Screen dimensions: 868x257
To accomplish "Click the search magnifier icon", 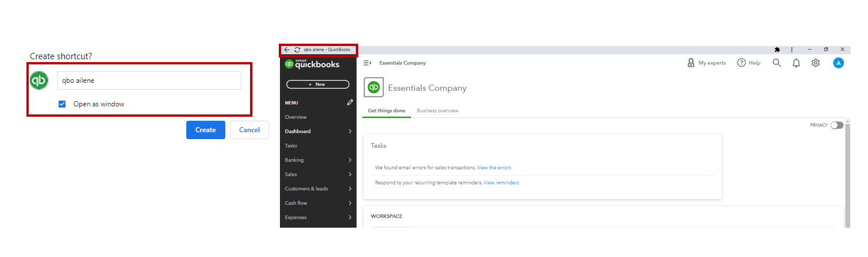I will [777, 63].
